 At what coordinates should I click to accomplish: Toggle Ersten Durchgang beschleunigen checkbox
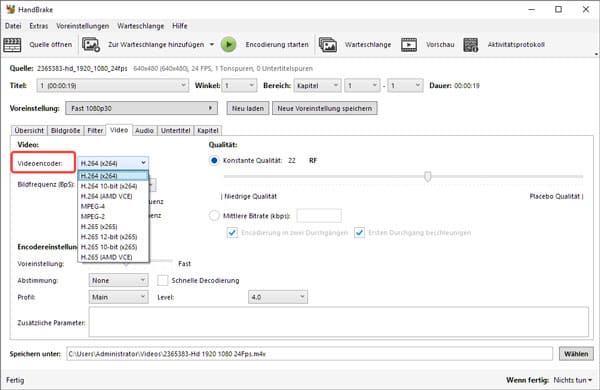[x=359, y=232]
